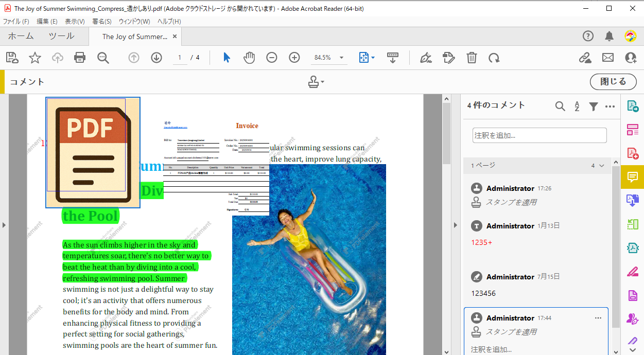Open options for 17:44 stamp comment
The height and width of the screenshot is (355, 644).
598,318
